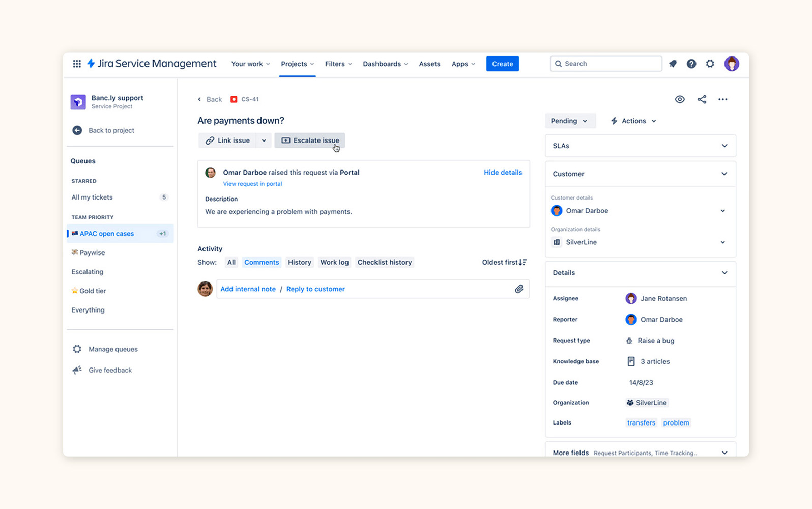812x509 pixels.
Task: Toggle the watch issue eye icon
Action: (680, 99)
